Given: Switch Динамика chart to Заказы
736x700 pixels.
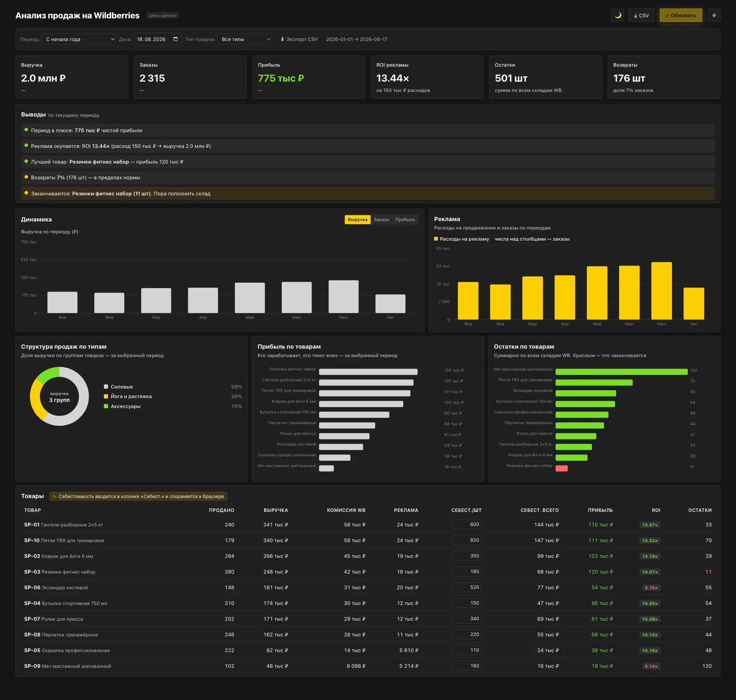Looking at the screenshot, I should (x=381, y=220).
